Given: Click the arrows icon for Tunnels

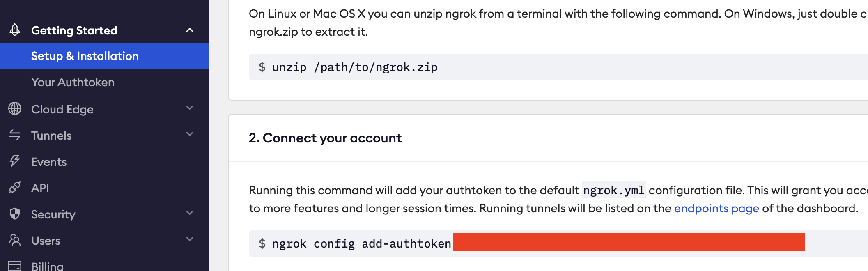Looking at the screenshot, I should pos(15,135).
